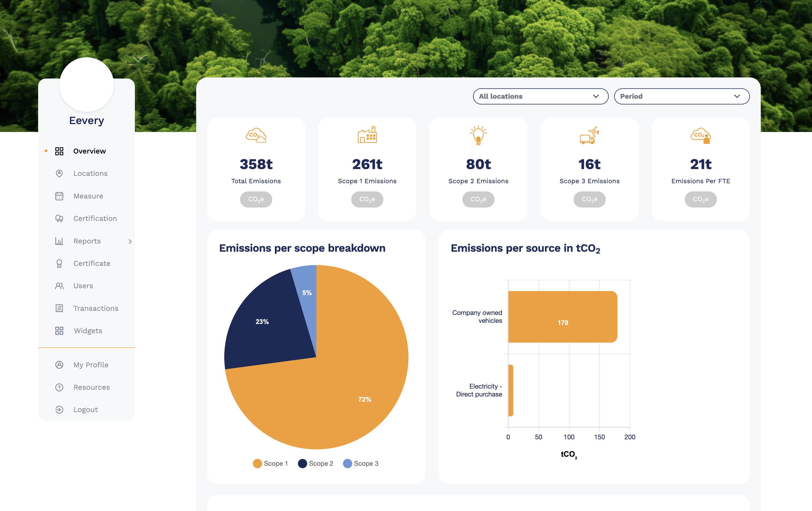This screenshot has height=511, width=812.
Task: Click the Locations pin icon in sidebar
Action: point(59,173)
